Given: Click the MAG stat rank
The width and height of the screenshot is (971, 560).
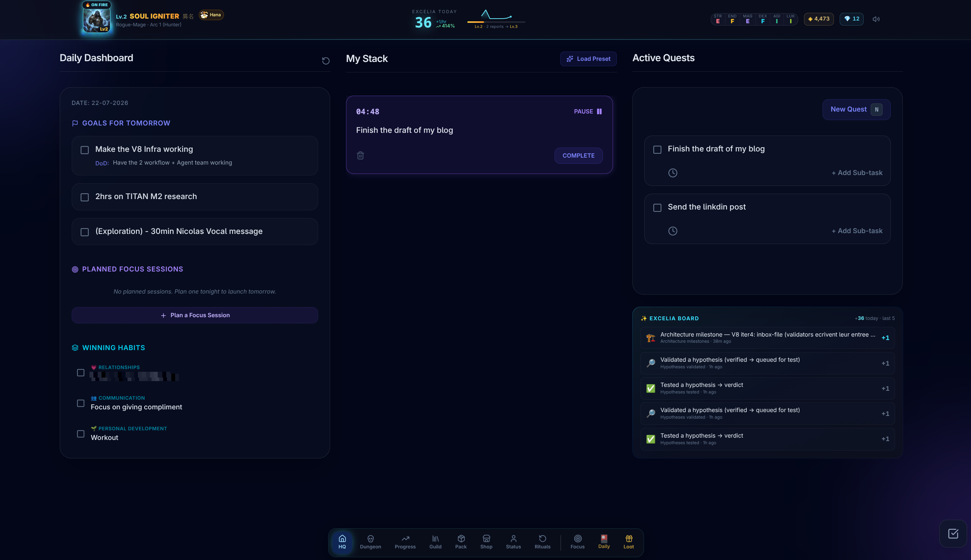Looking at the screenshot, I should tap(748, 19).
